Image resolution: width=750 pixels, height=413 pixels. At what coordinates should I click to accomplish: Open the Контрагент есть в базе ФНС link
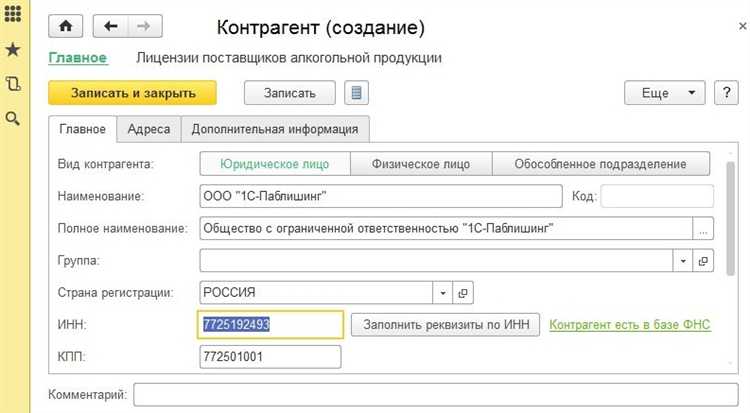pyautogui.click(x=630, y=325)
